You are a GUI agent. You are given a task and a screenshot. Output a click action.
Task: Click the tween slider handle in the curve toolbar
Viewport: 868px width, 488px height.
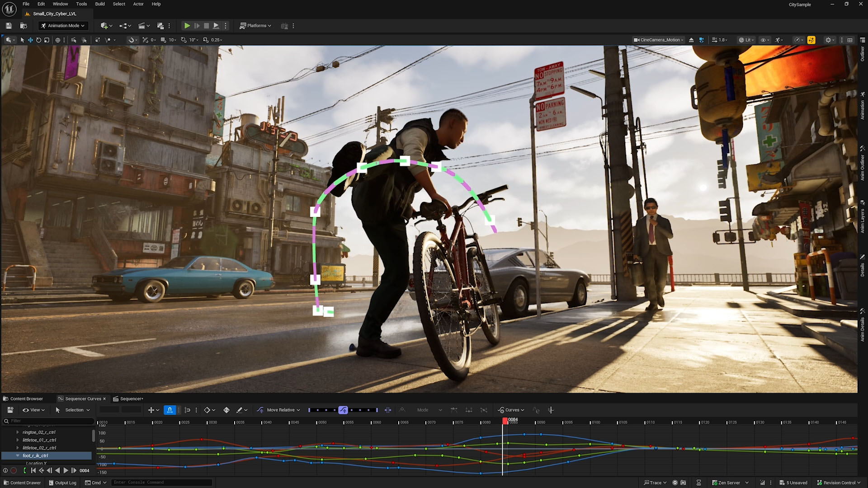click(x=343, y=410)
